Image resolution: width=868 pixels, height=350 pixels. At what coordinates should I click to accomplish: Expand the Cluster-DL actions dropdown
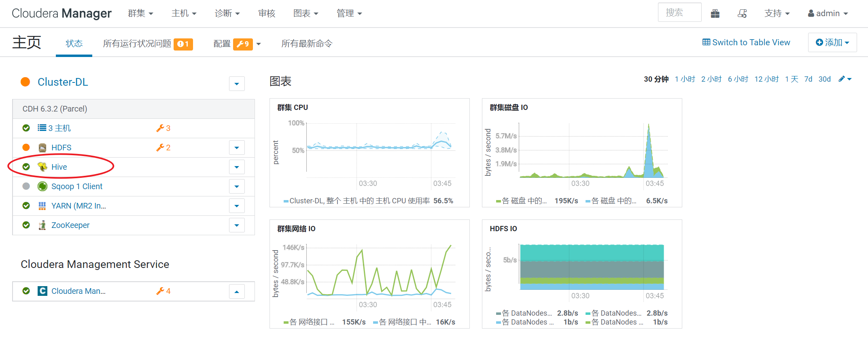(x=237, y=84)
